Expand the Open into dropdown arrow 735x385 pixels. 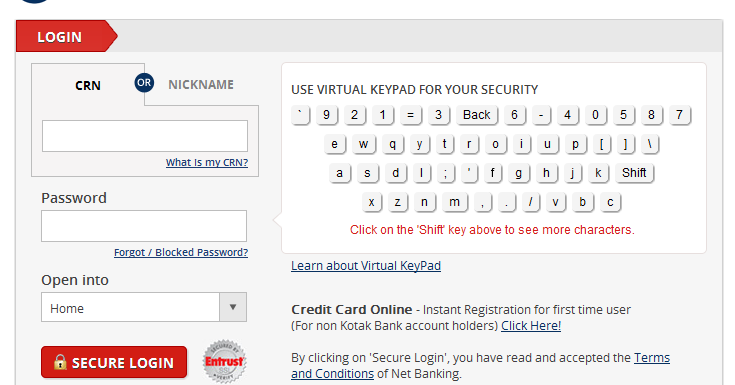coord(233,307)
